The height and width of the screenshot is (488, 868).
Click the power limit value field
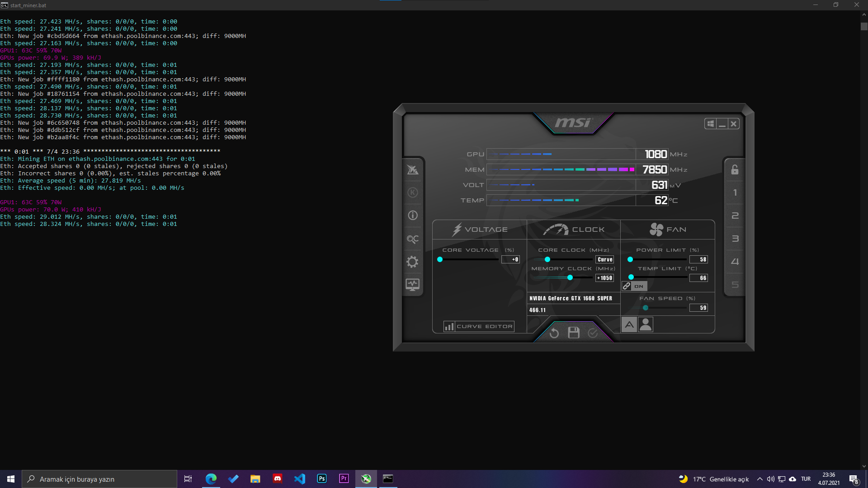pyautogui.click(x=698, y=259)
